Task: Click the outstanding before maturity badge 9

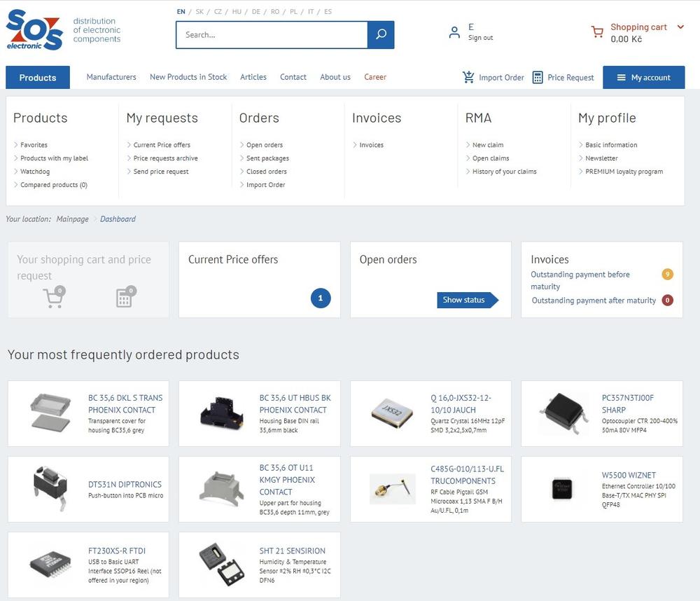Action: tap(667, 274)
